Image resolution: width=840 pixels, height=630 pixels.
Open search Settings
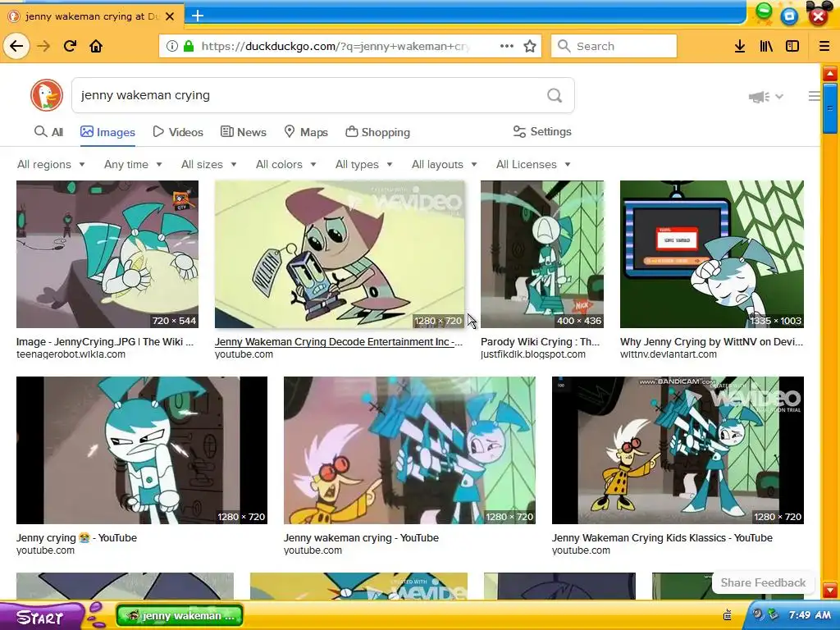[542, 132]
